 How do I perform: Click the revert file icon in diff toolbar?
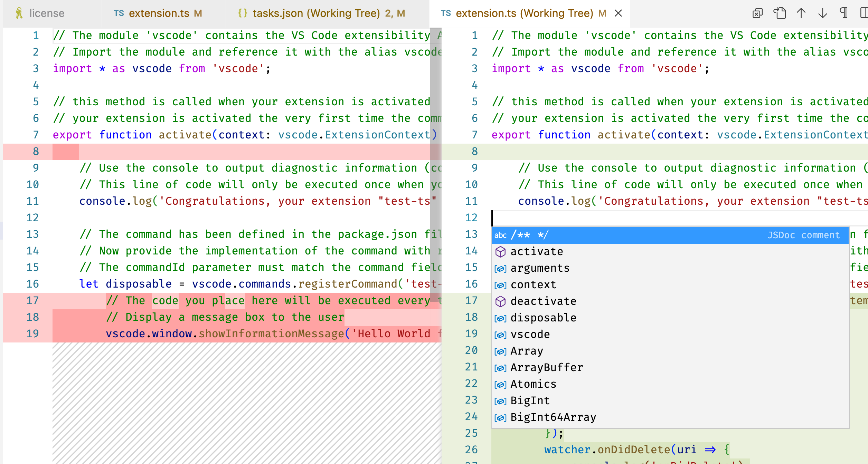pos(757,13)
